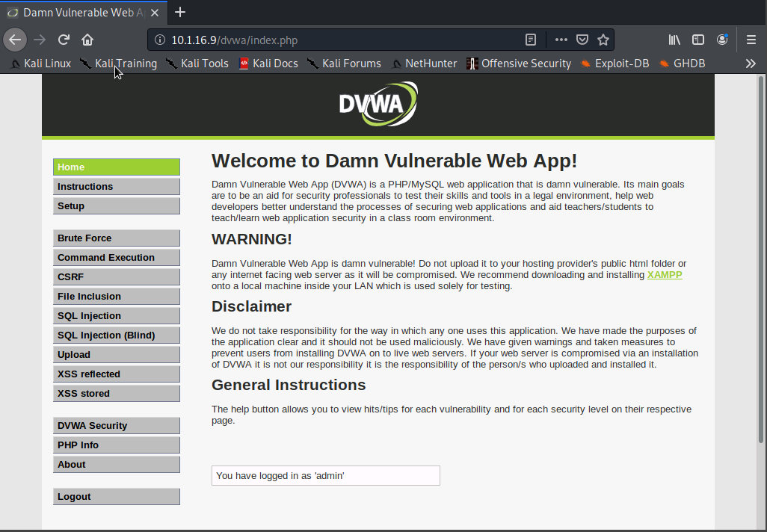Click the Welcome to Damn Vulnerable Web App heading
The width and height of the screenshot is (767, 532).
pos(394,161)
